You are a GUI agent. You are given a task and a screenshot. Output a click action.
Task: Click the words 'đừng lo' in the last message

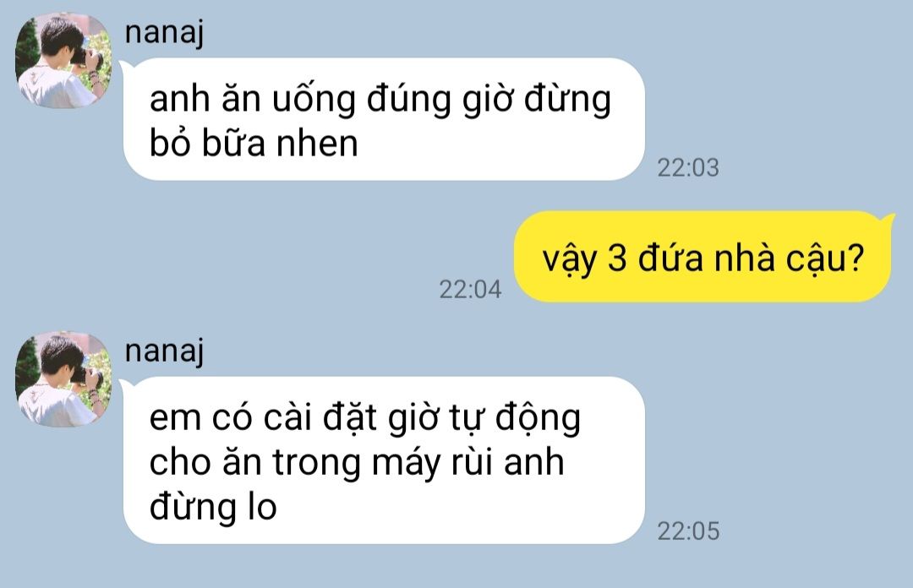click(x=212, y=506)
